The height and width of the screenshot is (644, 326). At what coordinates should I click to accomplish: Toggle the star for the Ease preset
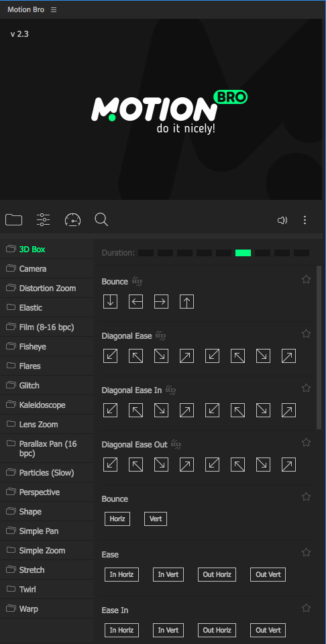point(306,552)
